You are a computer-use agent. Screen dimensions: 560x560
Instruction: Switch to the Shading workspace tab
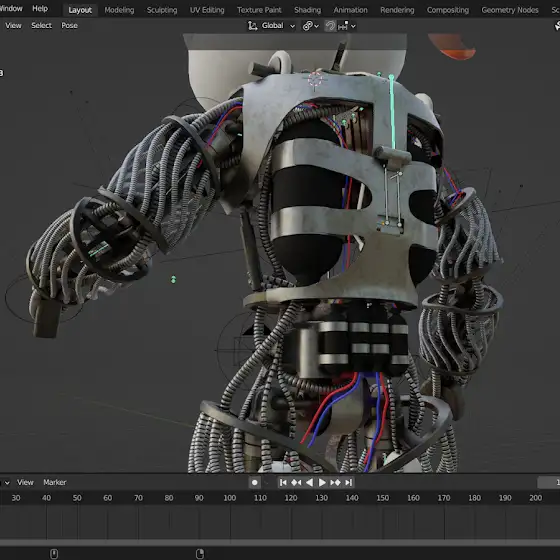[x=308, y=10]
